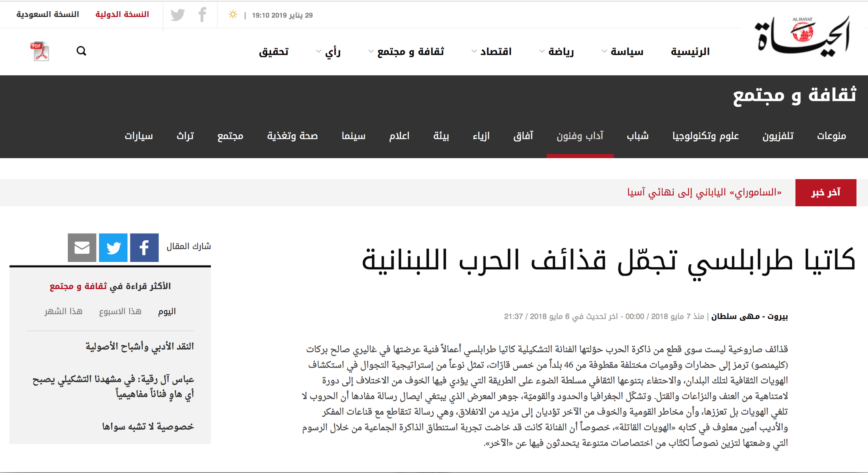Show most read هذا الشهر tab
This screenshot has width=868, height=473.
tap(63, 312)
